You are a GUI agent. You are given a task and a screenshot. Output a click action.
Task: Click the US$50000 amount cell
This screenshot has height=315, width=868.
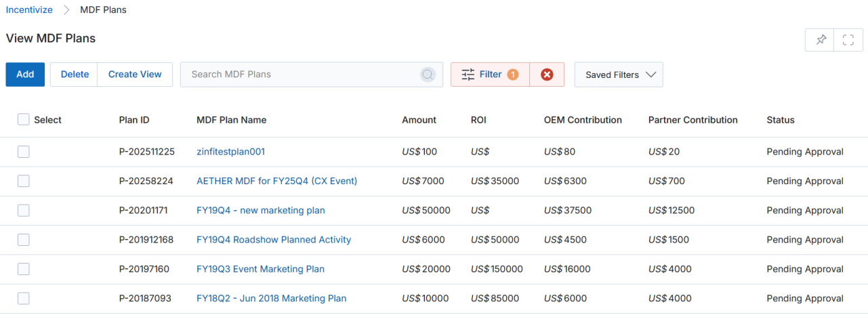(x=426, y=210)
